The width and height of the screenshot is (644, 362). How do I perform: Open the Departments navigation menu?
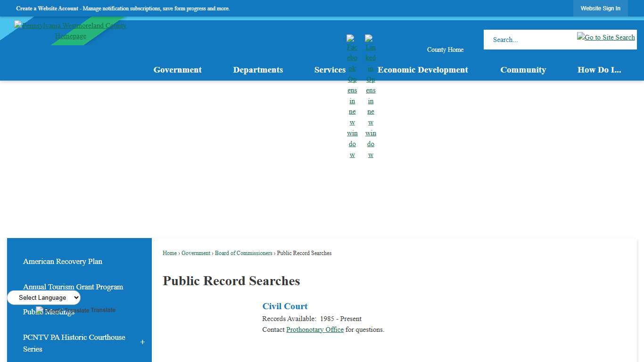pos(258,70)
